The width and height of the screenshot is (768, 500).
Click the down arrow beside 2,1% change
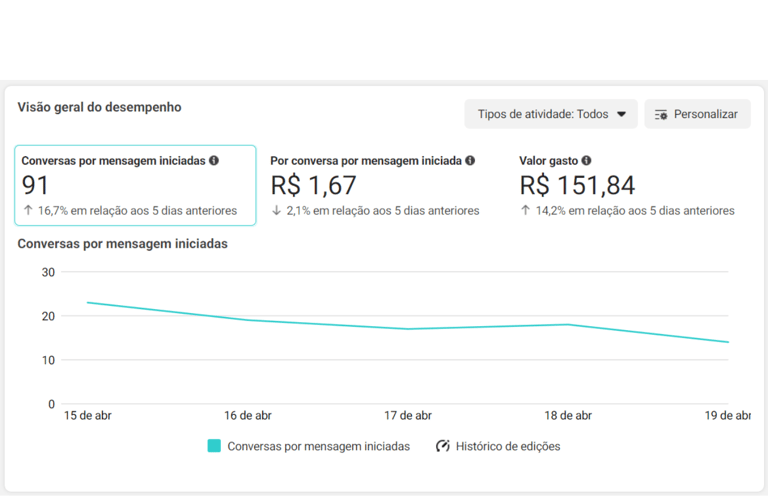coord(276,211)
